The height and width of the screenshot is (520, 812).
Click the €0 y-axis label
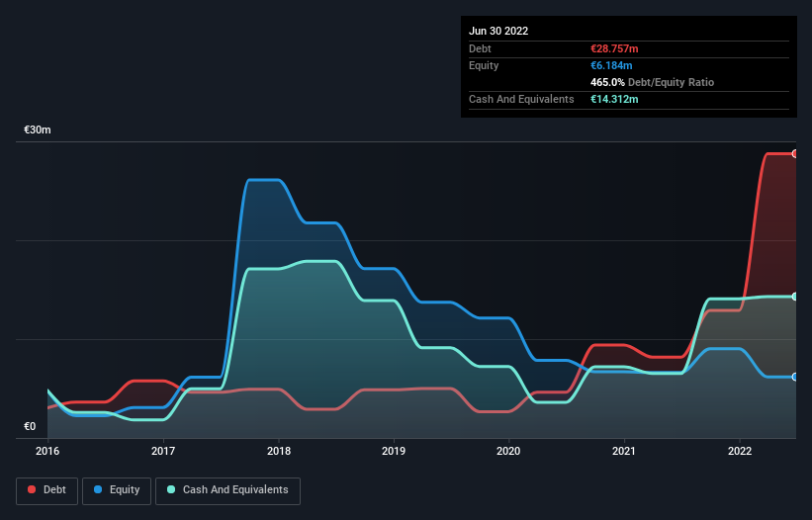pos(30,426)
